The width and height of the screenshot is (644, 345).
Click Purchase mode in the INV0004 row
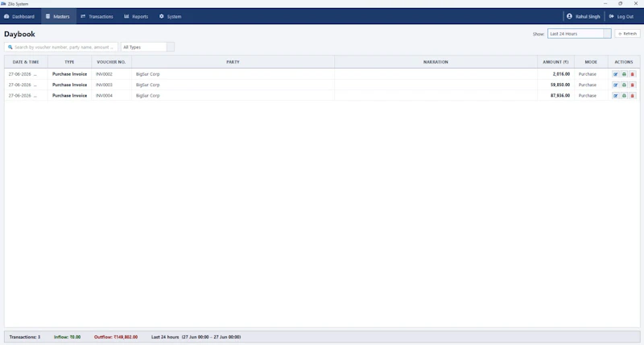point(588,95)
